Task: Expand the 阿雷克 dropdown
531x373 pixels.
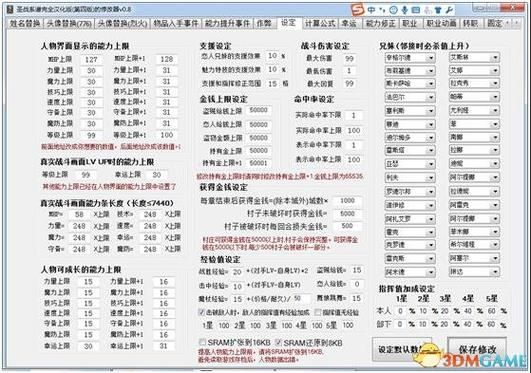Action: coord(474,205)
